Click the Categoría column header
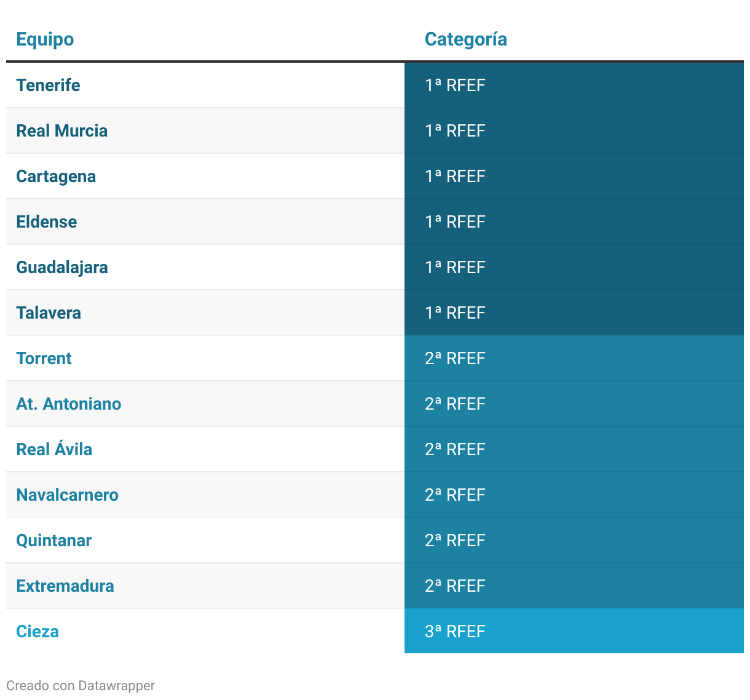Screen dimensions: 750x700 coord(465,39)
